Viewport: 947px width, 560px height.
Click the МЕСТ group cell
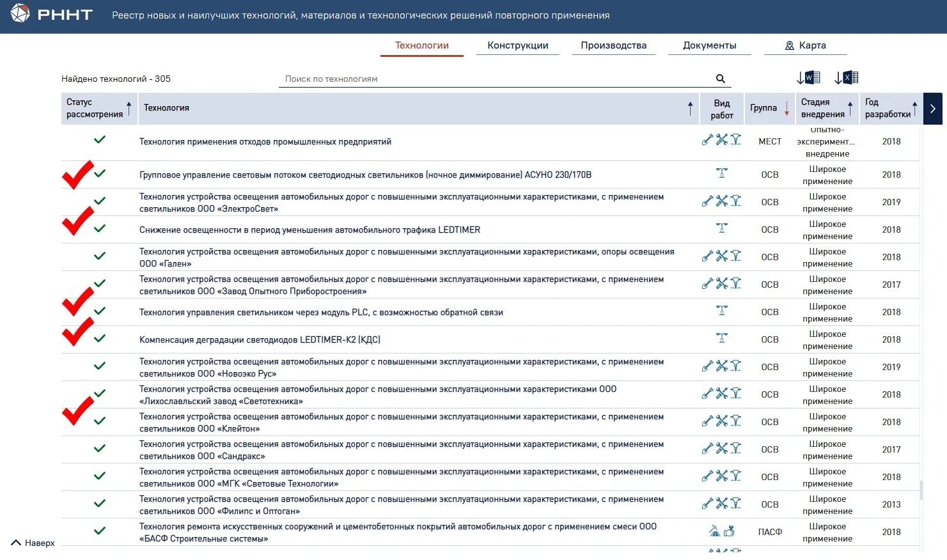[770, 141]
